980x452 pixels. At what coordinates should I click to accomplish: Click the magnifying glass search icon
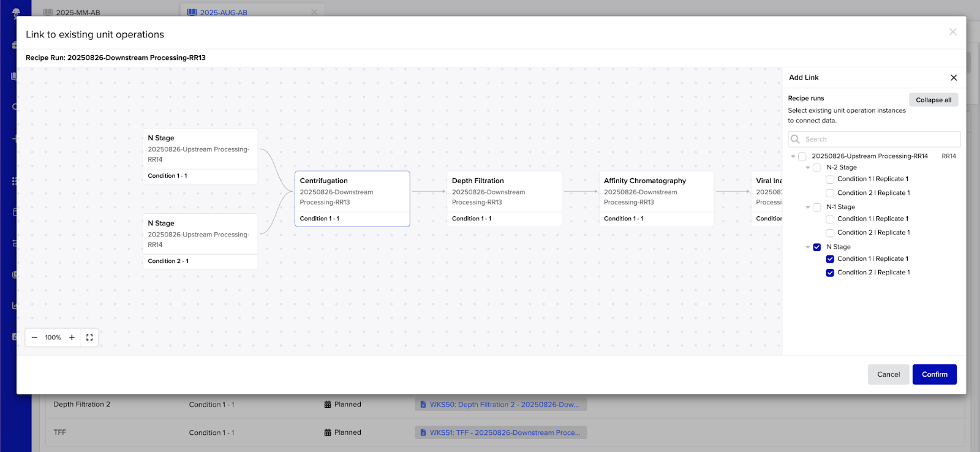point(795,139)
